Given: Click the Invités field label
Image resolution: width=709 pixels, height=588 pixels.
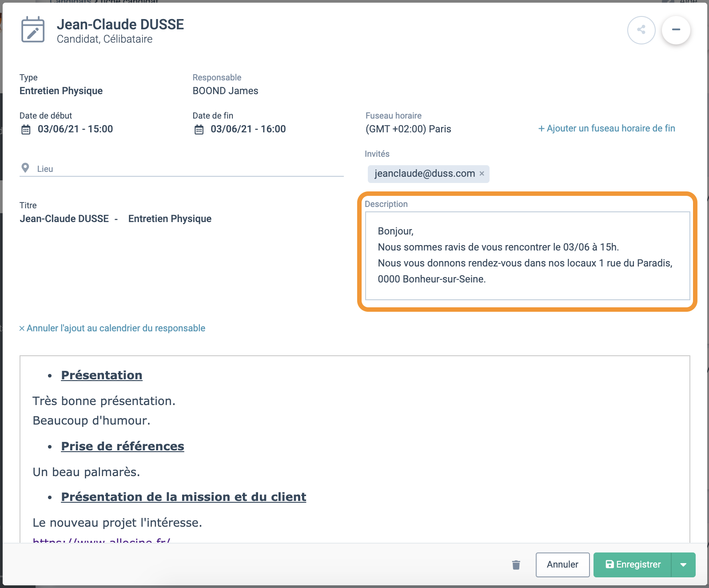Looking at the screenshot, I should click(377, 154).
